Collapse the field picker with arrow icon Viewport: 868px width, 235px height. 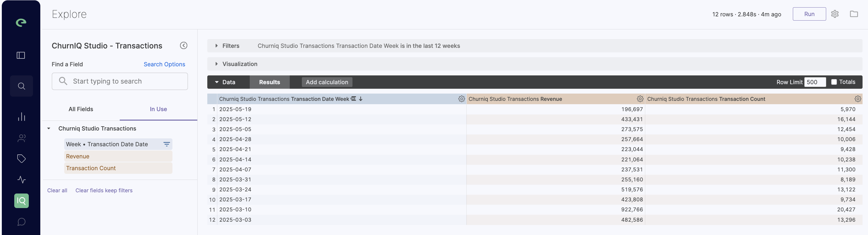click(183, 45)
